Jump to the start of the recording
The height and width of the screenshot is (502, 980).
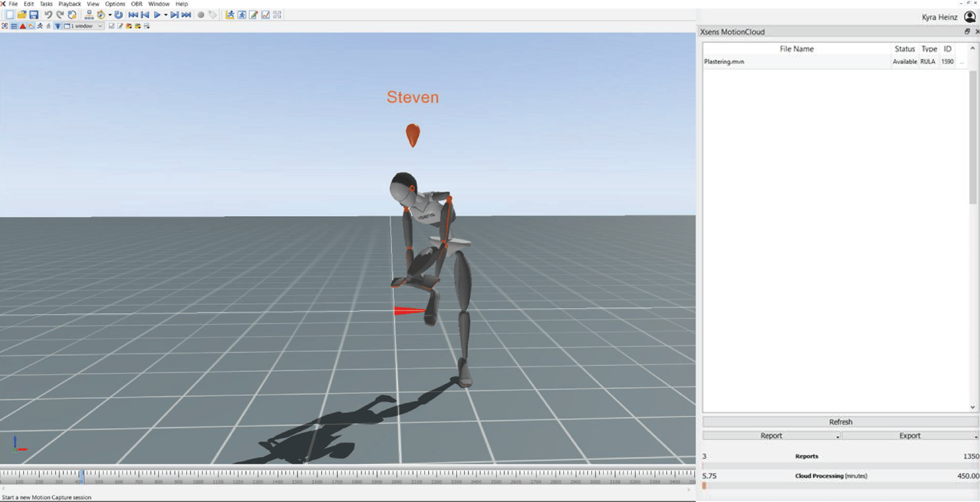click(x=133, y=15)
